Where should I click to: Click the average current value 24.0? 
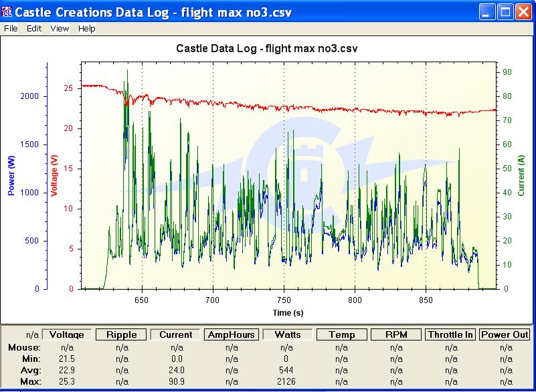[177, 370]
